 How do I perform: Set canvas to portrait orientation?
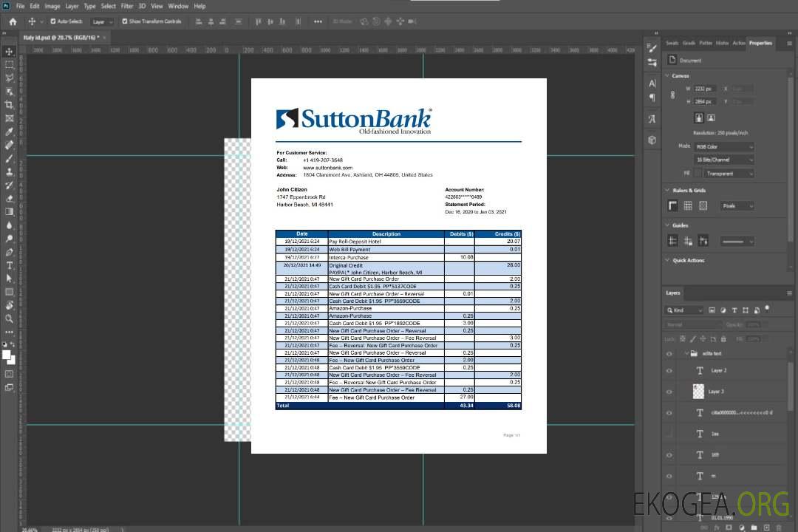pyautogui.click(x=699, y=118)
